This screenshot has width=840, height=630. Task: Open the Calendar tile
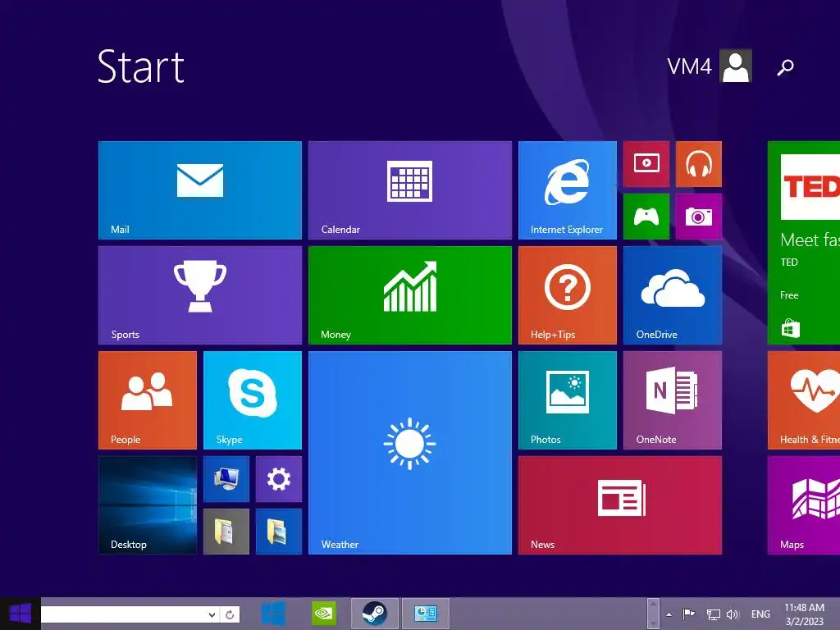410,190
